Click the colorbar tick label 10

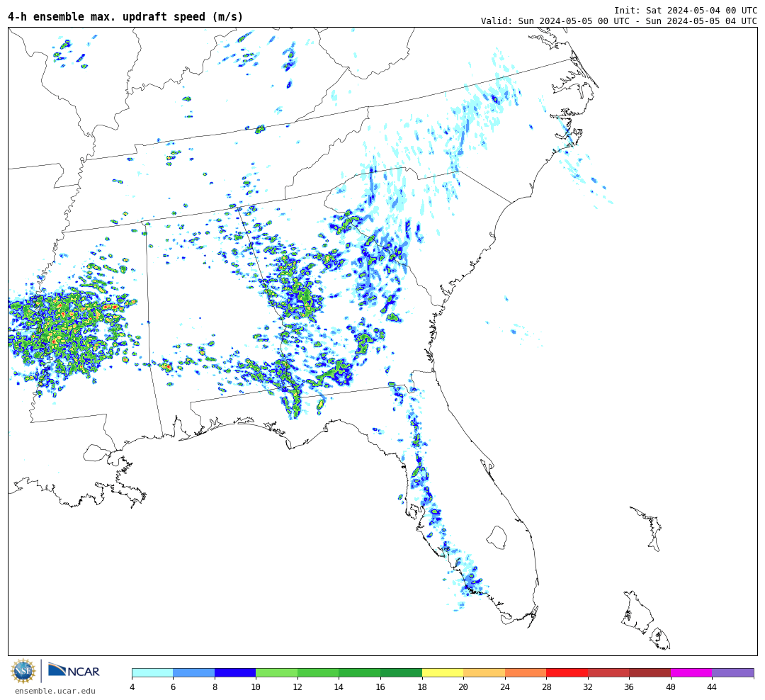pos(256,687)
